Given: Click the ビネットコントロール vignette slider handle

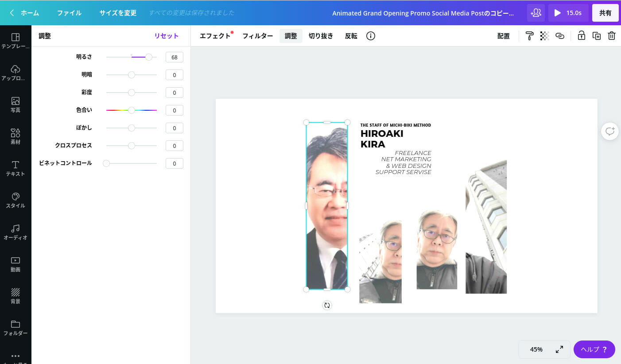Looking at the screenshot, I should pyautogui.click(x=106, y=163).
